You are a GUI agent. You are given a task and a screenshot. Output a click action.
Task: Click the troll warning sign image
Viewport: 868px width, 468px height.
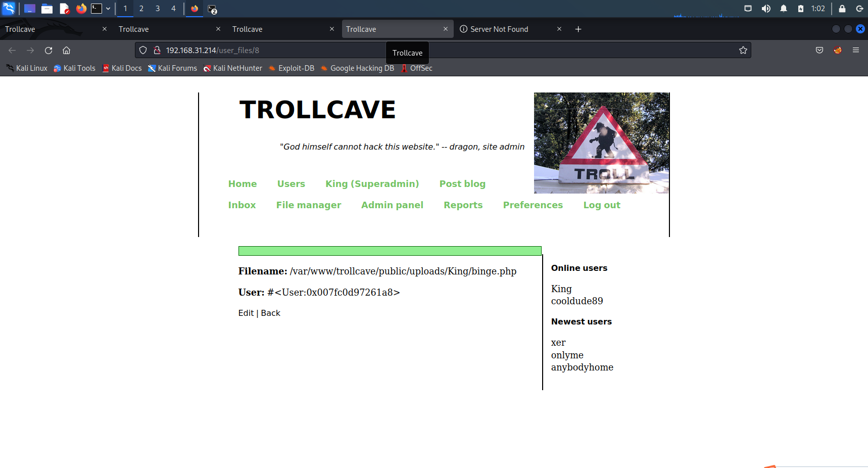[601, 143]
